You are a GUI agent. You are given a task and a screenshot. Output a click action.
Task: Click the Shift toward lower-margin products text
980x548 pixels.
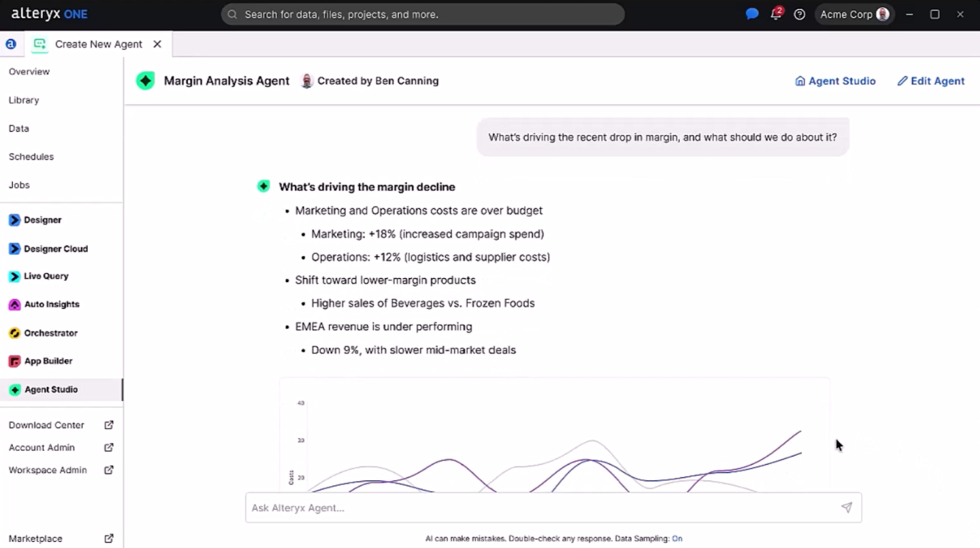(x=385, y=280)
